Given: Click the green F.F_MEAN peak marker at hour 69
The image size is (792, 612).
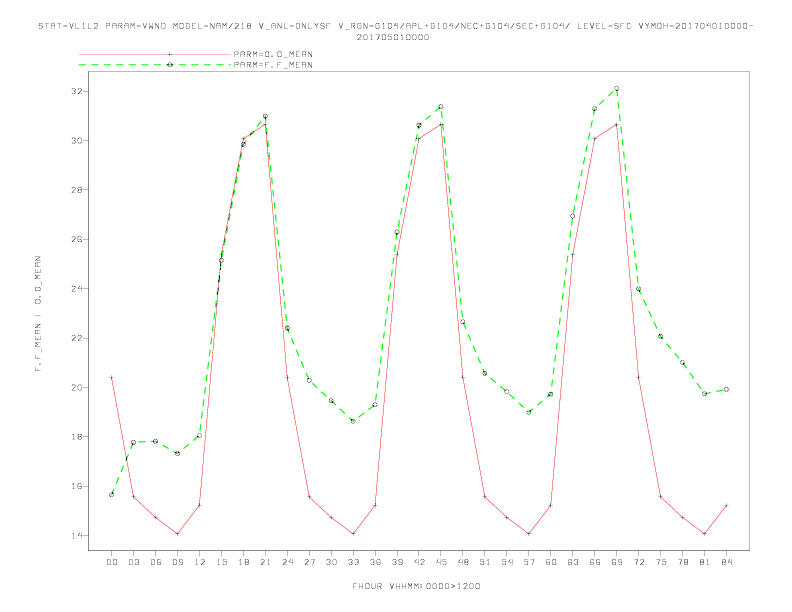Looking at the screenshot, I should point(617,88).
